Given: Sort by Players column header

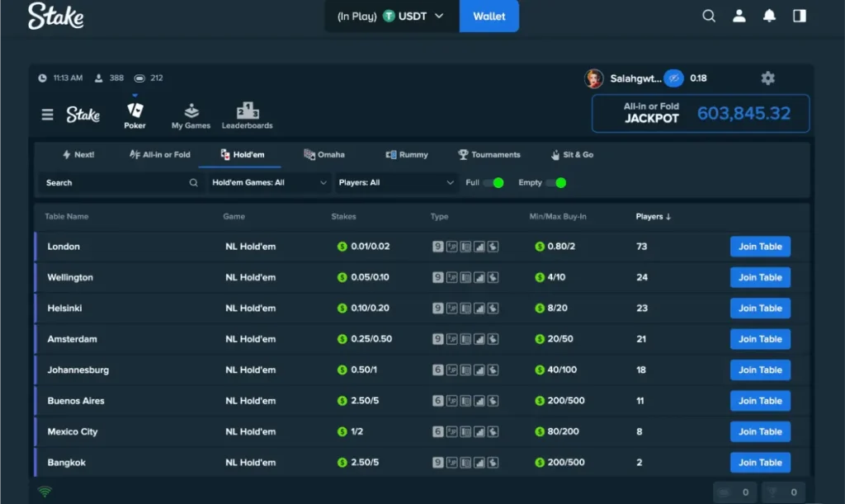Looking at the screenshot, I should [x=654, y=216].
